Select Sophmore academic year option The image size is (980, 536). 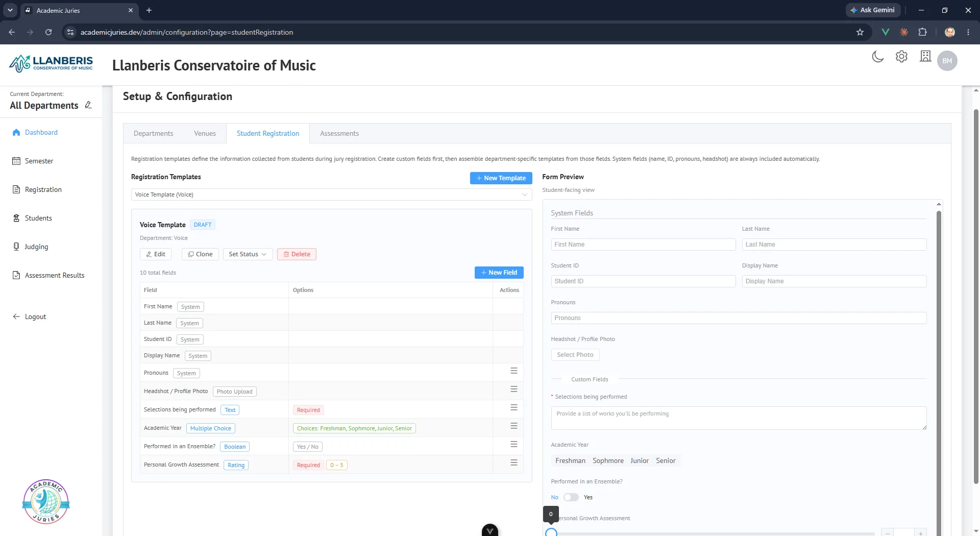point(608,460)
